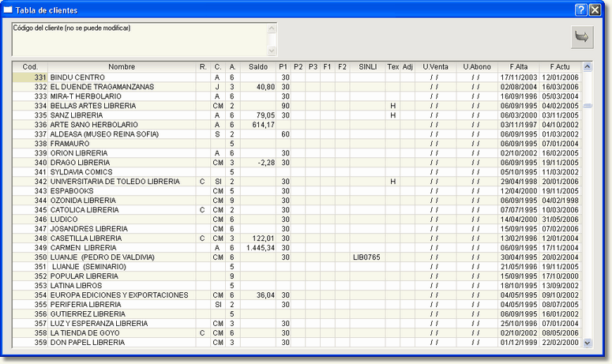Select the Cod. column header
Image resolution: width=612 pixels, height=364 pixels.
[30, 67]
